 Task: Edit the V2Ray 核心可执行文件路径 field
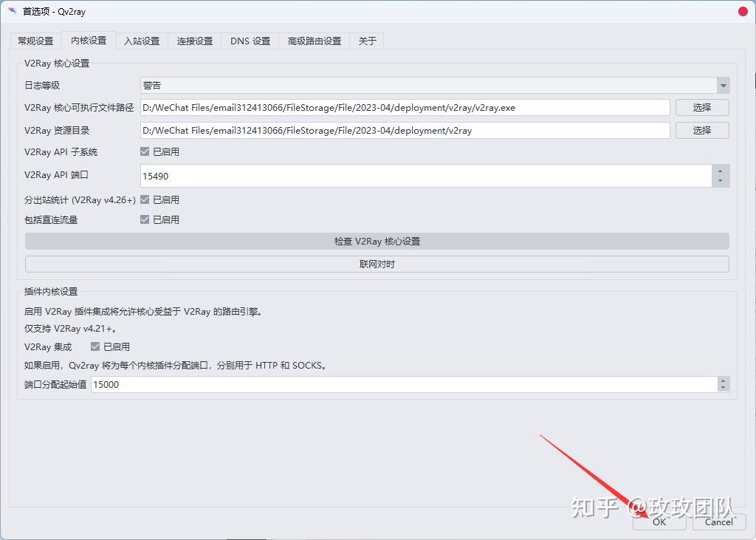tap(405, 108)
